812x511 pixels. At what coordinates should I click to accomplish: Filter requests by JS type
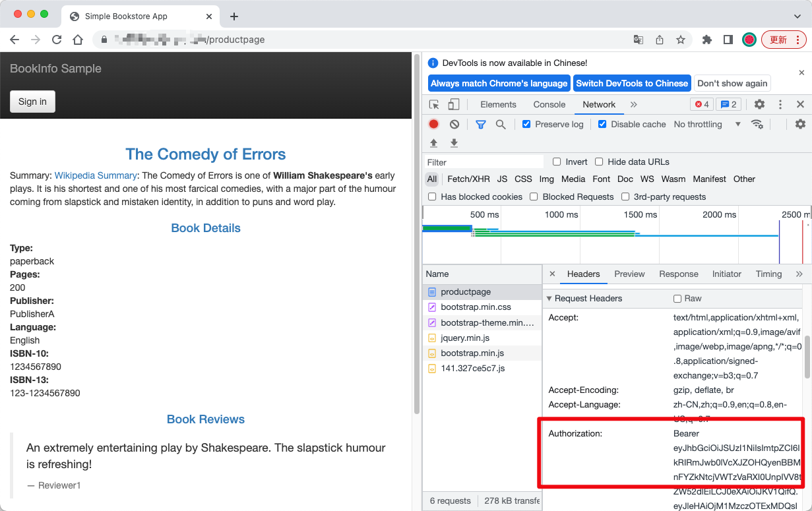pos(502,179)
